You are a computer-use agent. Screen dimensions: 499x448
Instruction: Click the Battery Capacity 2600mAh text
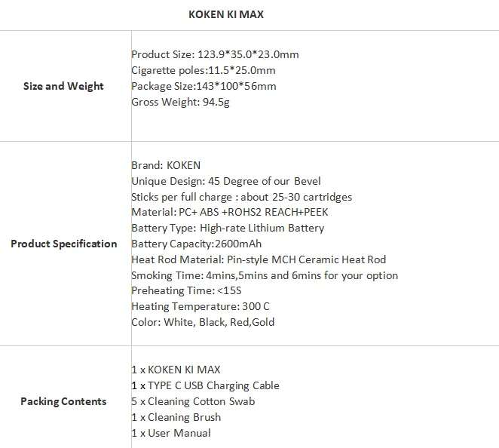[x=197, y=244]
